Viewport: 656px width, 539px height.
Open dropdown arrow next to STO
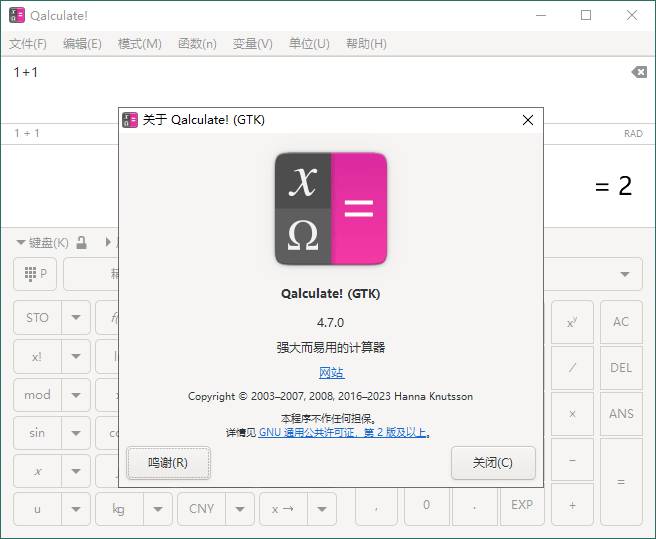coord(76,318)
